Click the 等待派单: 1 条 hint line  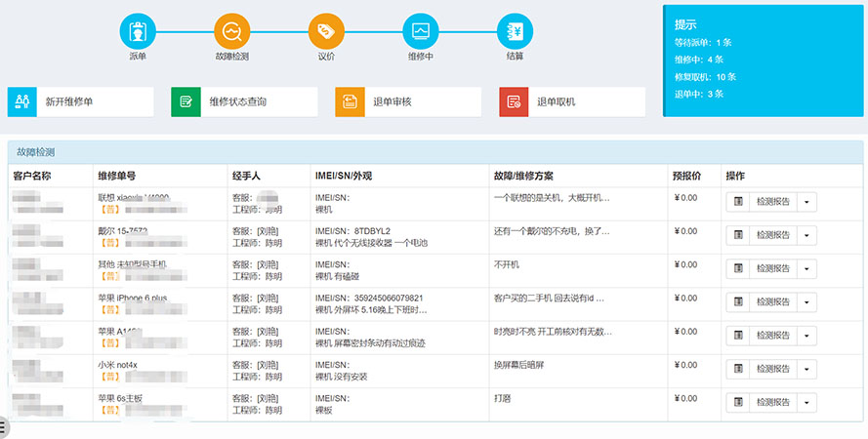[x=703, y=43]
